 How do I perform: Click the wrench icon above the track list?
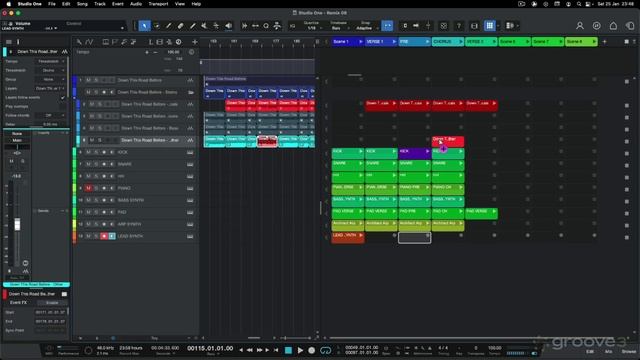point(79,42)
